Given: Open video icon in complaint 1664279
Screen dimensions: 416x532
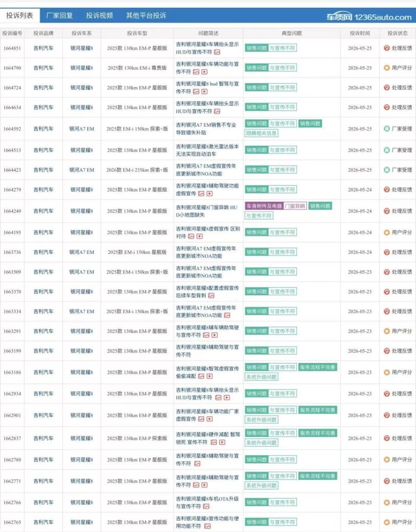Looking at the screenshot, I should 210,194.
